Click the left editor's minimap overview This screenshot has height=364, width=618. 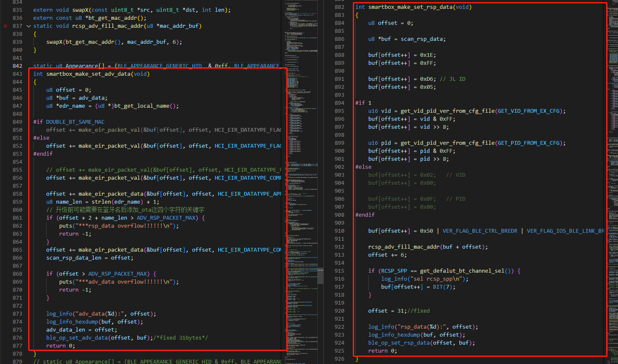tap(301, 182)
